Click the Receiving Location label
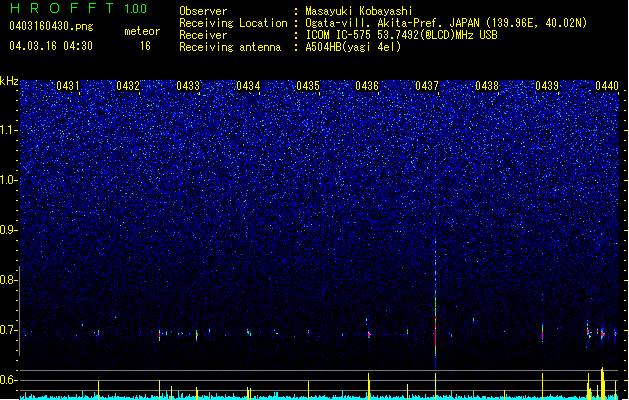Image resolution: width=629 pixels, height=400 pixels. pyautogui.click(x=233, y=23)
